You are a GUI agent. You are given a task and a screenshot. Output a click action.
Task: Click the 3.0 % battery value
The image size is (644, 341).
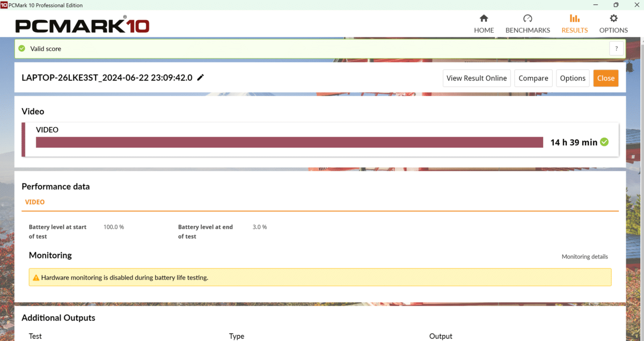coord(260,227)
